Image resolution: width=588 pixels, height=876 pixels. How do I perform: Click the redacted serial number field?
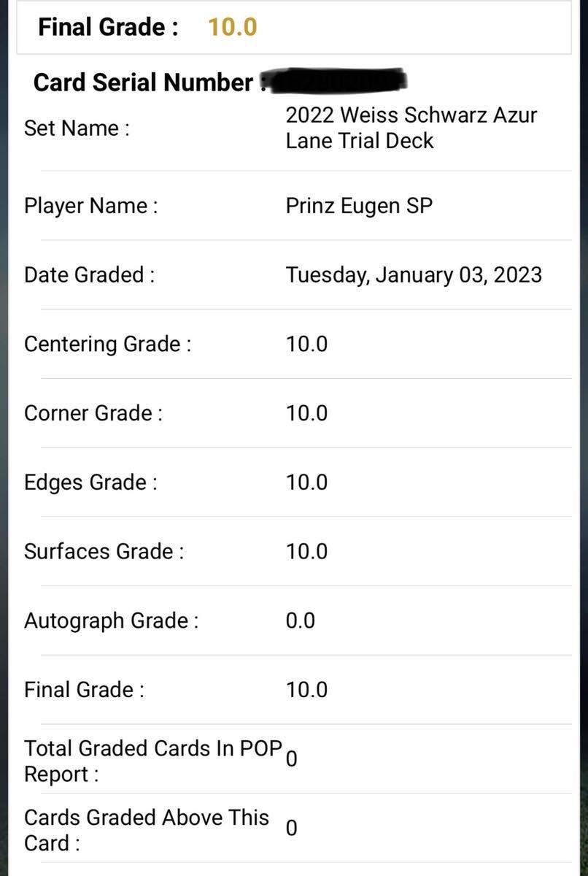[336, 80]
